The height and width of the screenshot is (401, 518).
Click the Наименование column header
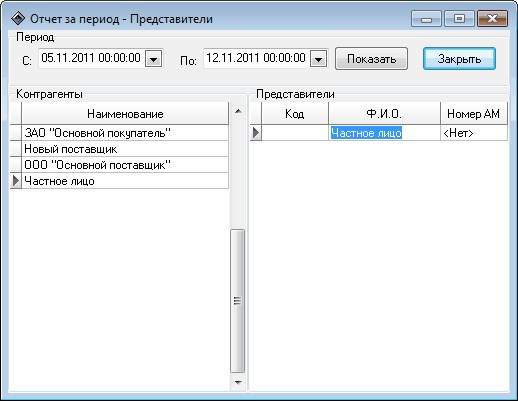[x=125, y=114]
